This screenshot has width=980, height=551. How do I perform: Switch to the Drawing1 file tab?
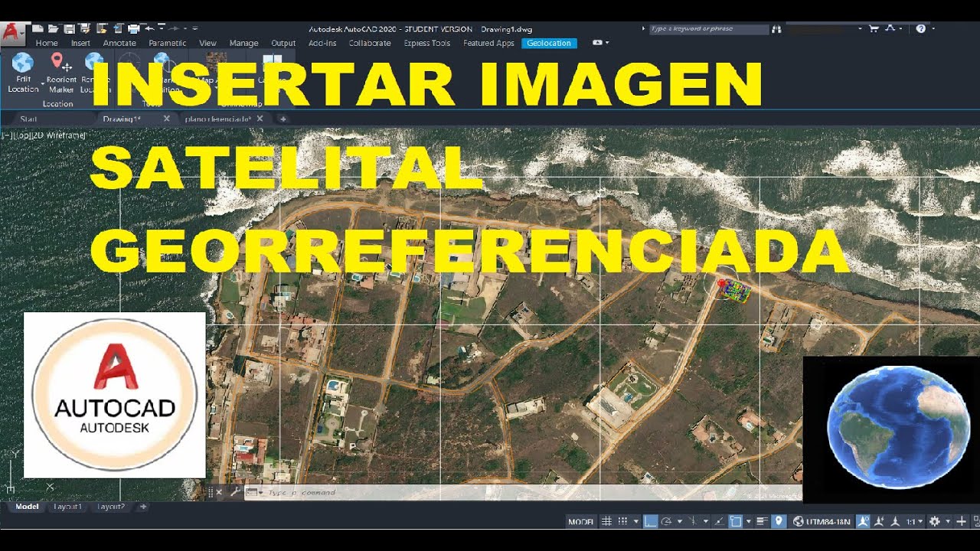pyautogui.click(x=122, y=119)
